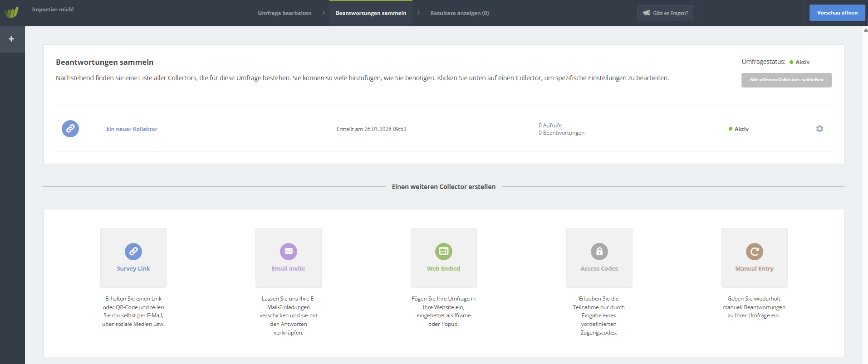Click the Importier mich! survey title

tap(53, 10)
